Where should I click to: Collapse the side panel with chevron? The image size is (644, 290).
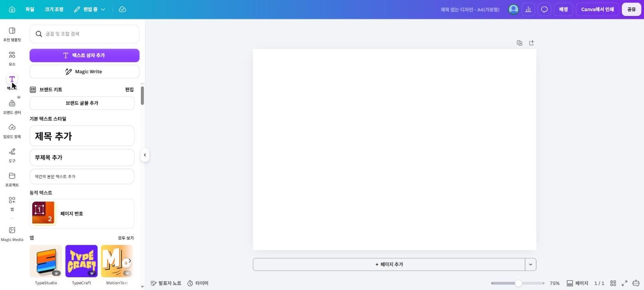[x=145, y=155]
